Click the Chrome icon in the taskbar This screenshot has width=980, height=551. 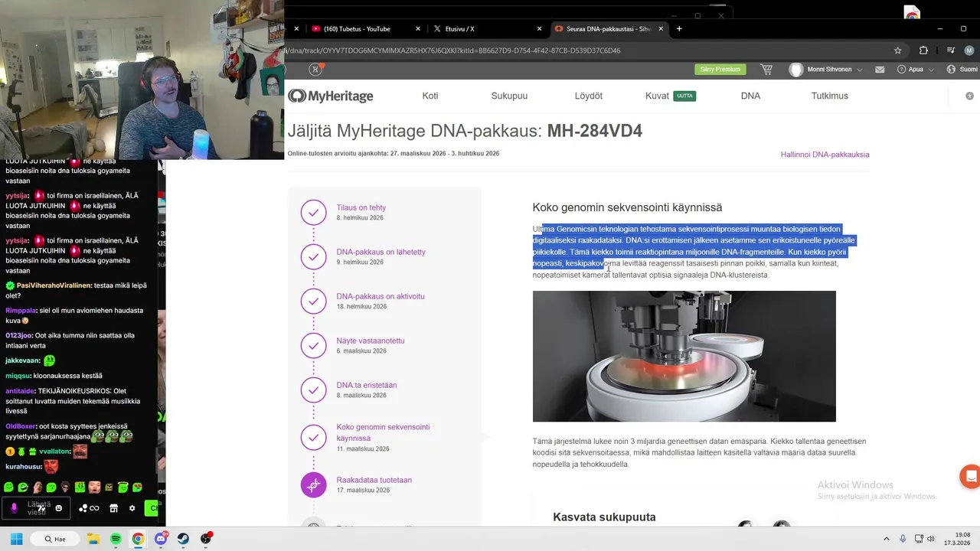(138, 539)
